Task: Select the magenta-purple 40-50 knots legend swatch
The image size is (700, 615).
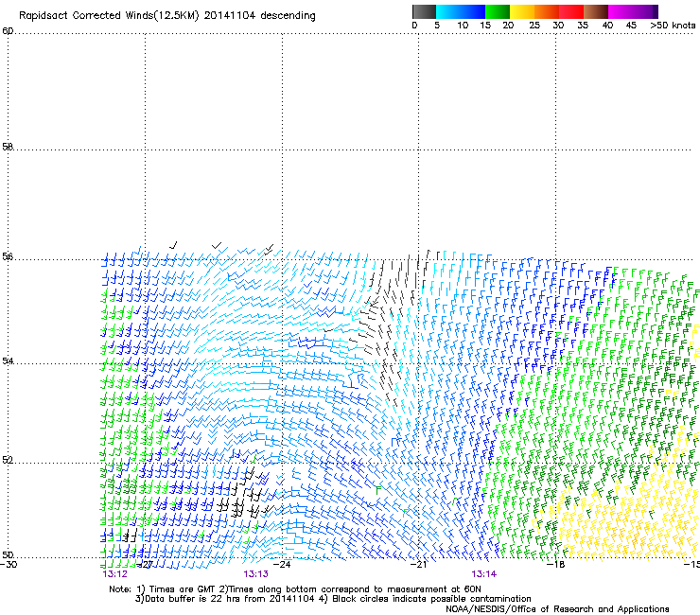Action: (633, 11)
